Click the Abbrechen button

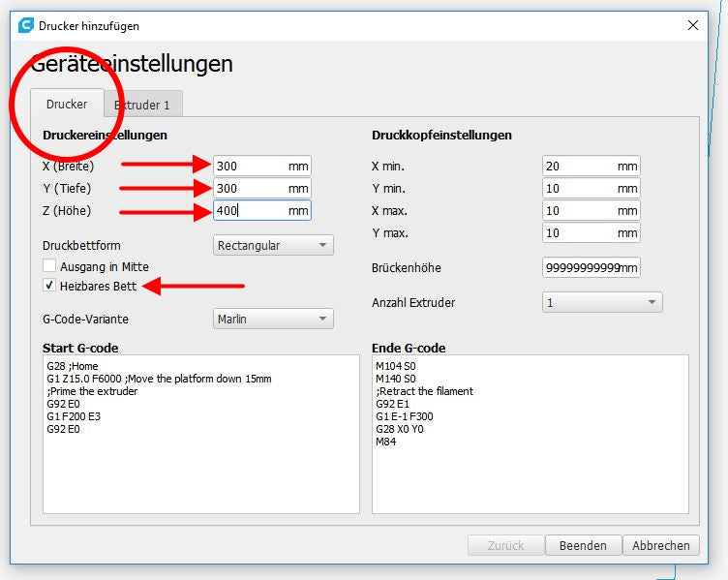point(661,545)
